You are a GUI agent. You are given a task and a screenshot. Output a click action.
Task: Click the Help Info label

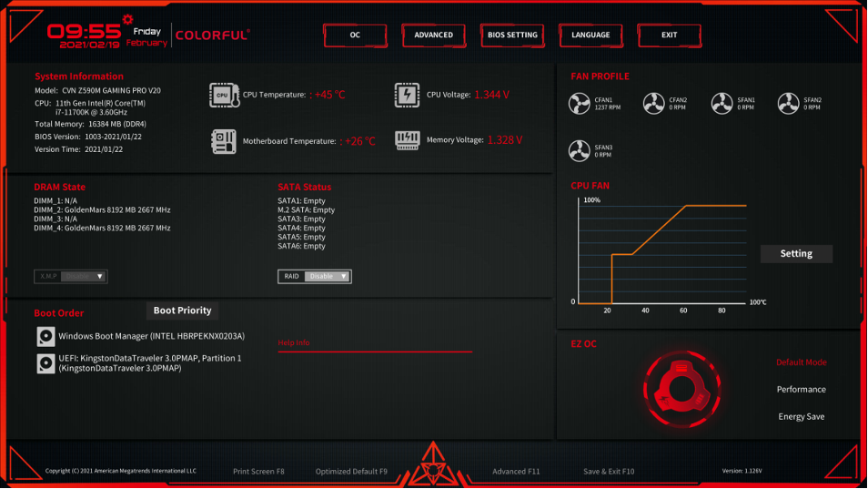click(293, 342)
